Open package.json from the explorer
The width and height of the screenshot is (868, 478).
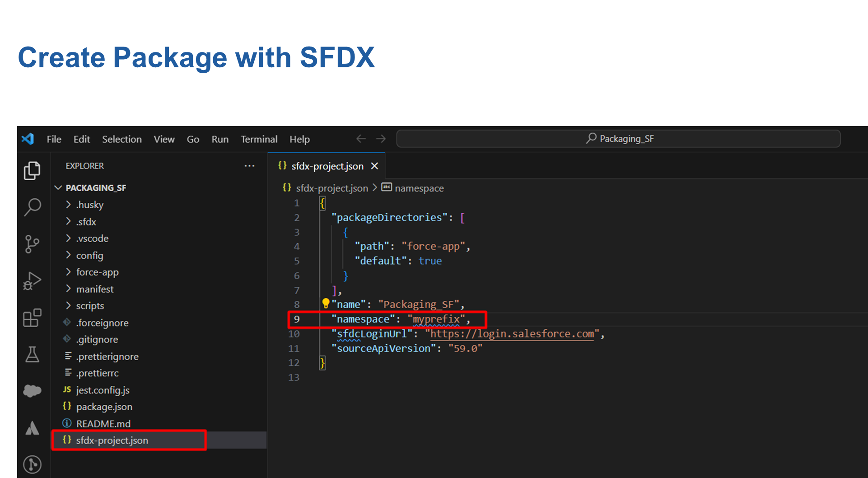click(x=104, y=407)
